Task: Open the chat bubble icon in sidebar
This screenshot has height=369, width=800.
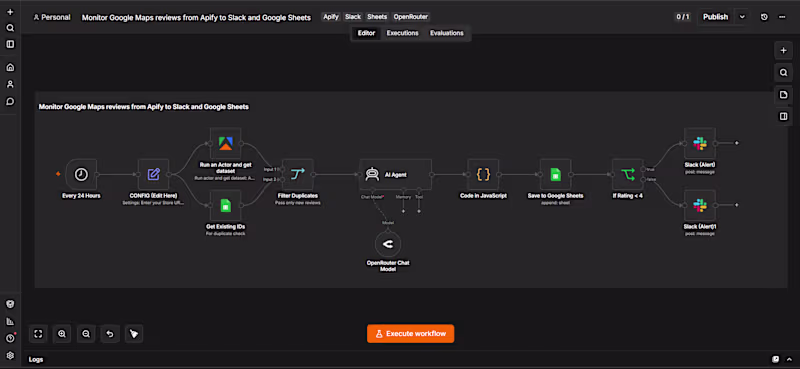Action: [x=10, y=101]
